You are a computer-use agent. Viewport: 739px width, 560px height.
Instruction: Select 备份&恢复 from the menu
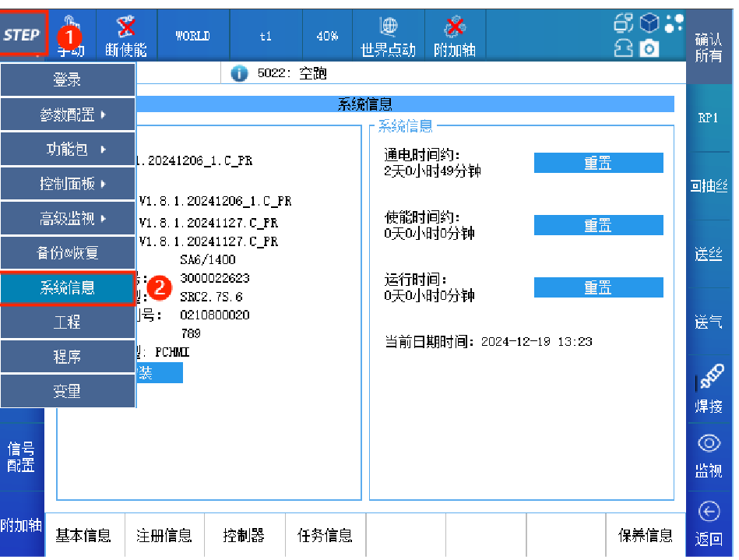tap(68, 253)
